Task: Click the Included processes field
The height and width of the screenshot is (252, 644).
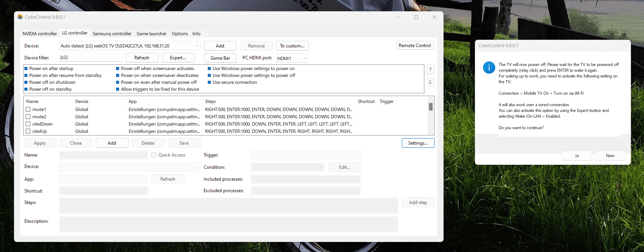Action: point(306,179)
